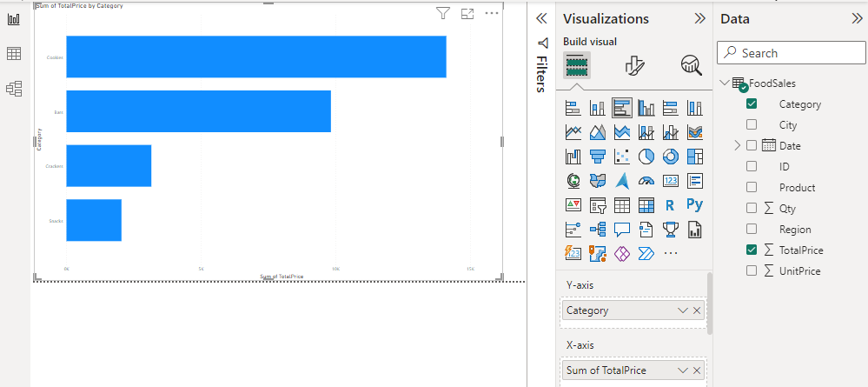Check the Date field
The height and width of the screenshot is (387, 868).
[752, 146]
